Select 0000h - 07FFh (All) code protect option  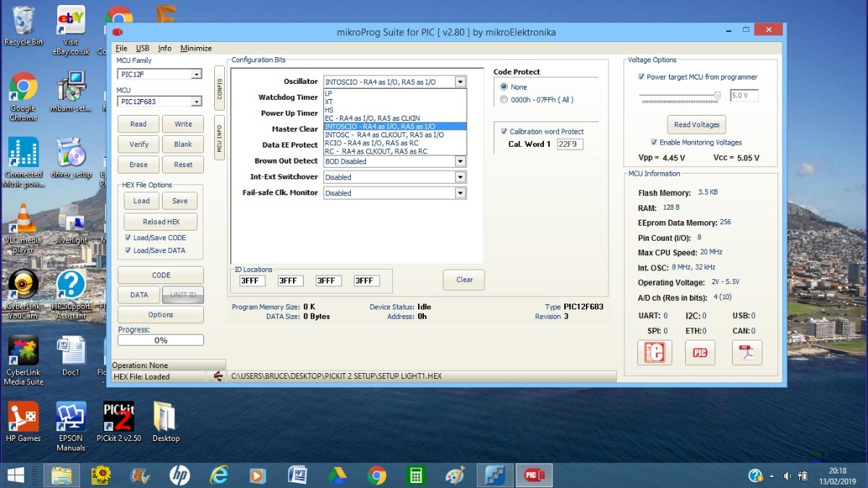click(x=504, y=100)
